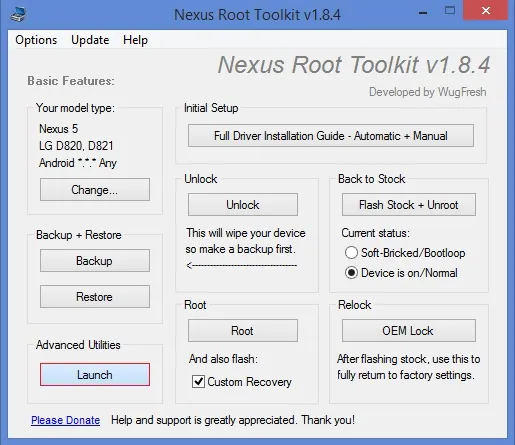The width and height of the screenshot is (515, 445).
Task: Click the 'Nexus 5' model text
Action: click(58, 129)
